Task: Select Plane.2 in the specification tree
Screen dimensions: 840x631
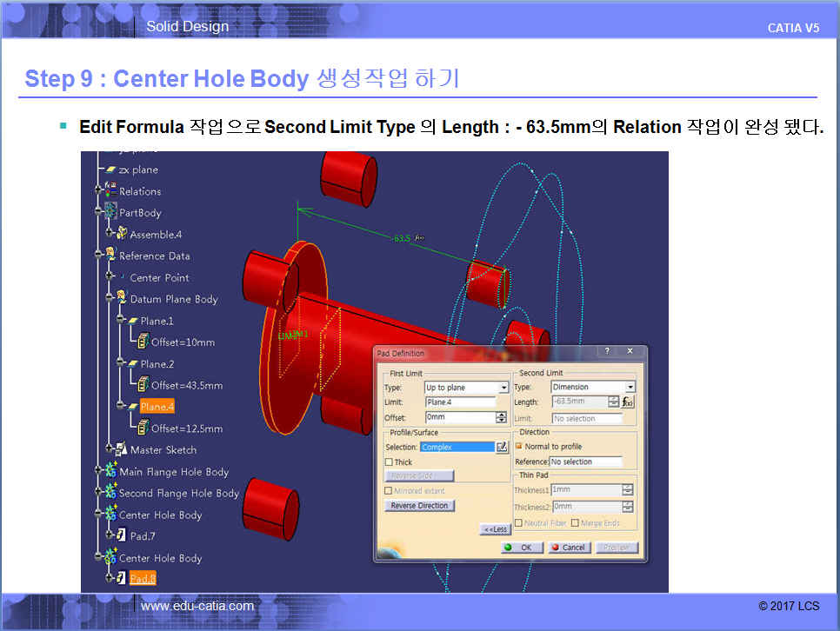Action: (x=157, y=364)
